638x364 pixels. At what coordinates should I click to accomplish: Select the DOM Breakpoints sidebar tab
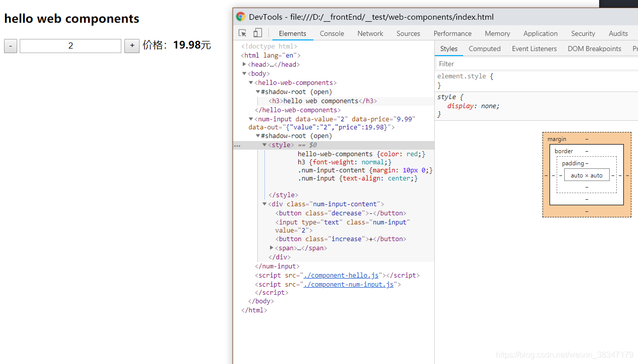pos(595,49)
